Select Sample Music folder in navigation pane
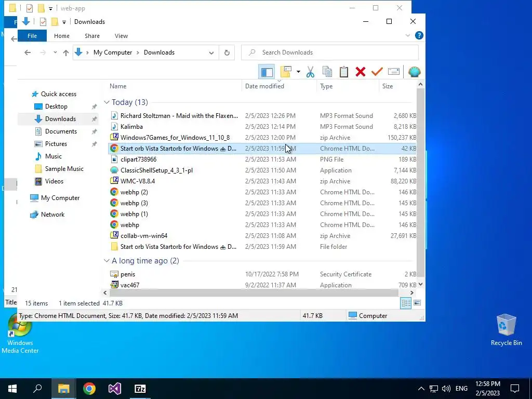Image resolution: width=532 pixels, height=399 pixels. click(64, 169)
